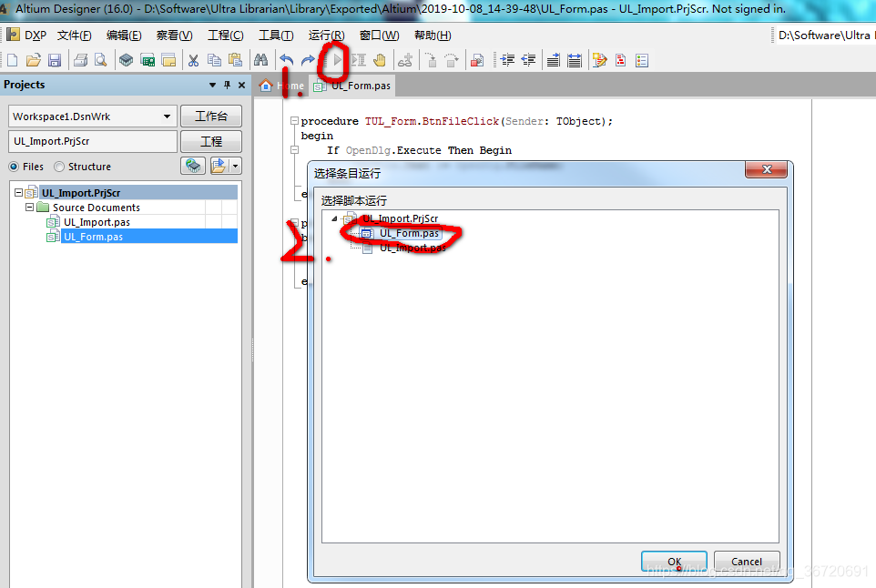This screenshot has width=876, height=588.
Task: Collapse the Source Documents folder
Action: [x=30, y=208]
